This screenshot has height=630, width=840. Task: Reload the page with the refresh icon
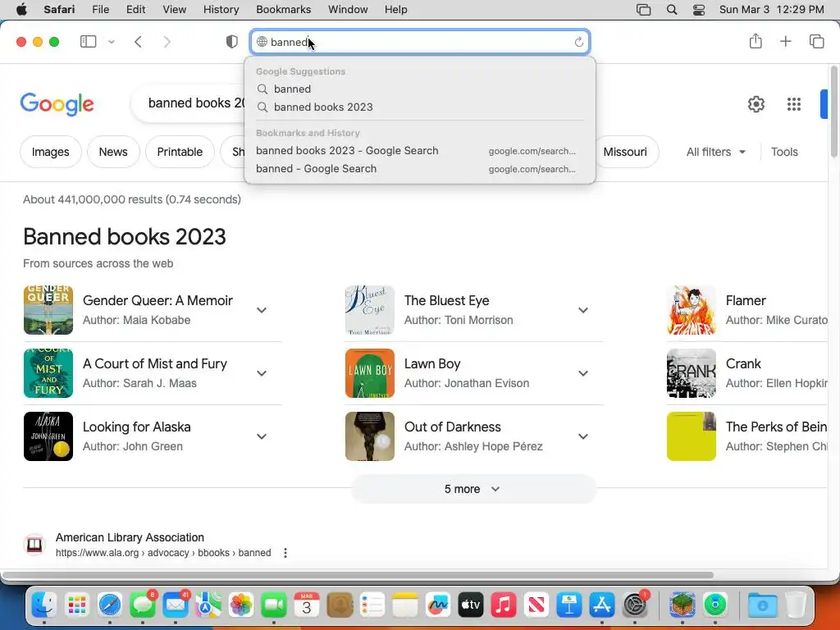coord(578,42)
